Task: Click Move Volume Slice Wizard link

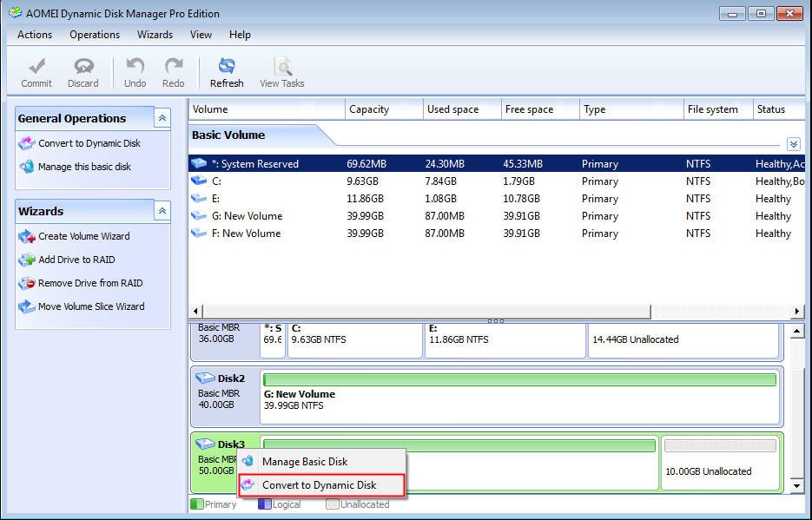Action: tap(91, 306)
